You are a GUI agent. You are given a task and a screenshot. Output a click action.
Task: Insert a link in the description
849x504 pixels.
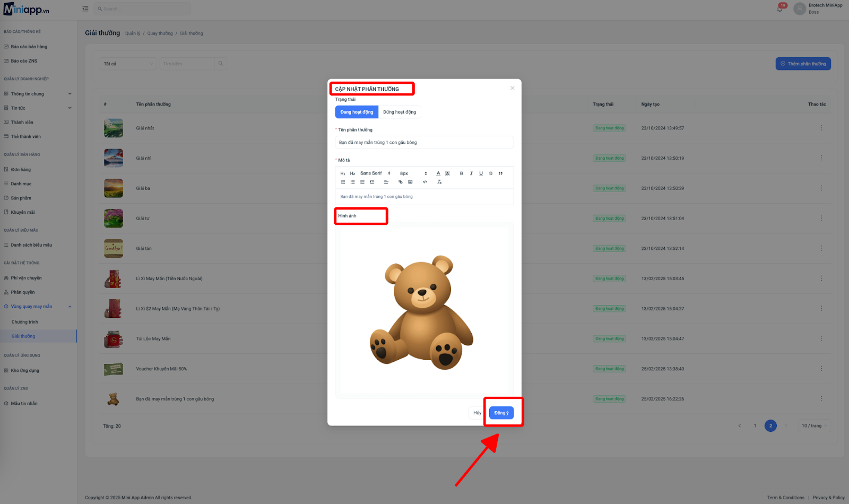click(401, 182)
